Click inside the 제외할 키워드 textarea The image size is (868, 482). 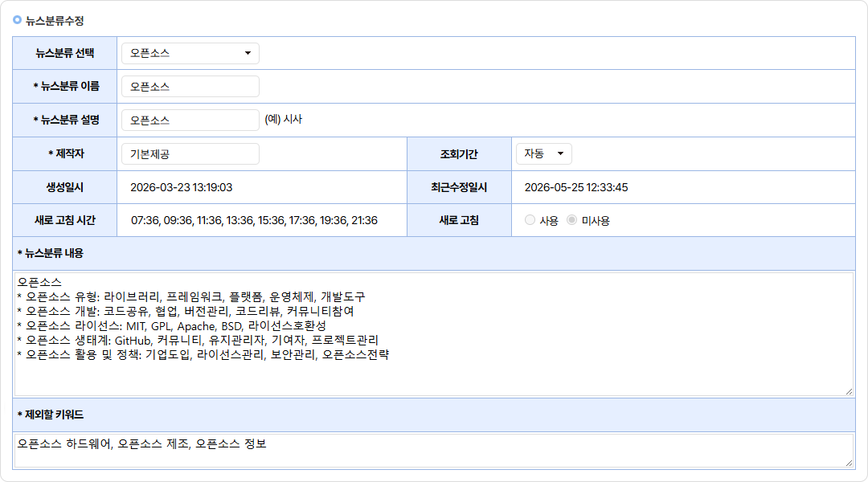(x=433, y=451)
